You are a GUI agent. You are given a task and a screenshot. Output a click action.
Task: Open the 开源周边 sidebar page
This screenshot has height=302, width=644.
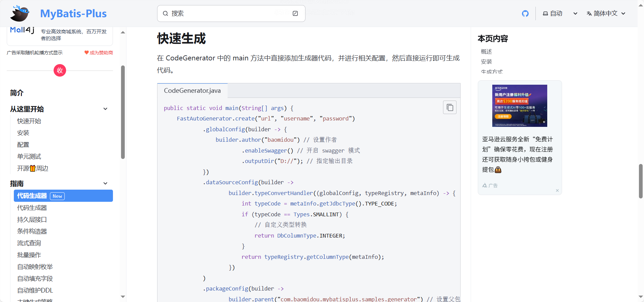(x=33, y=168)
